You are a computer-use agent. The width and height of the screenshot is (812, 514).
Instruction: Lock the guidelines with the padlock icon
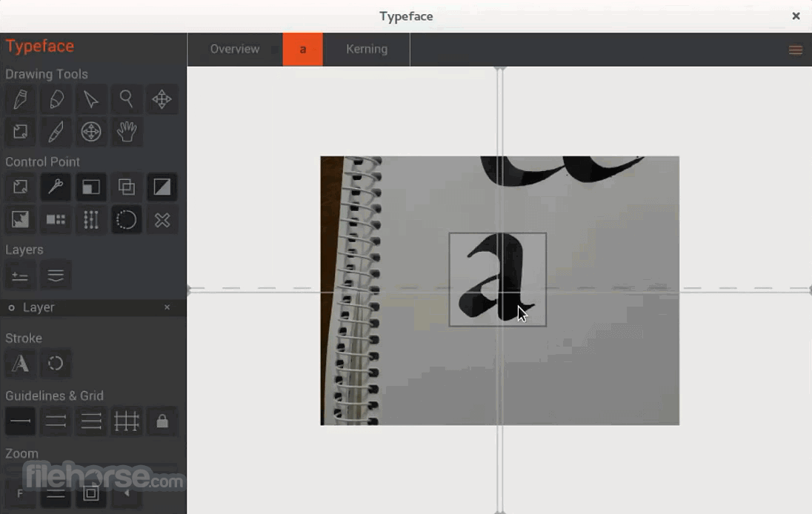tap(162, 421)
